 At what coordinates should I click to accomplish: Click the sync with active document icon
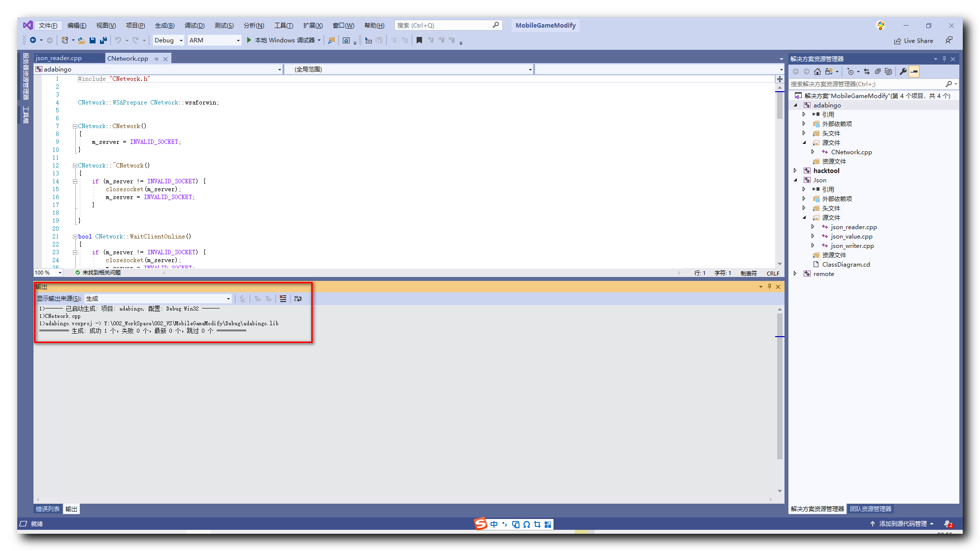point(867,71)
